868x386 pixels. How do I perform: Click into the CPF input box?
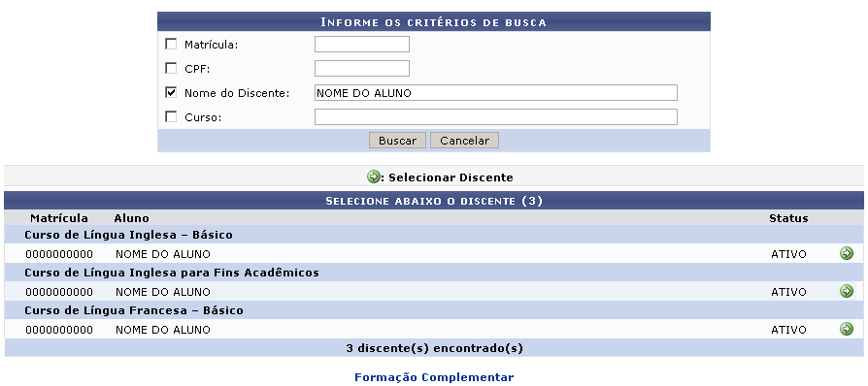tap(362, 69)
